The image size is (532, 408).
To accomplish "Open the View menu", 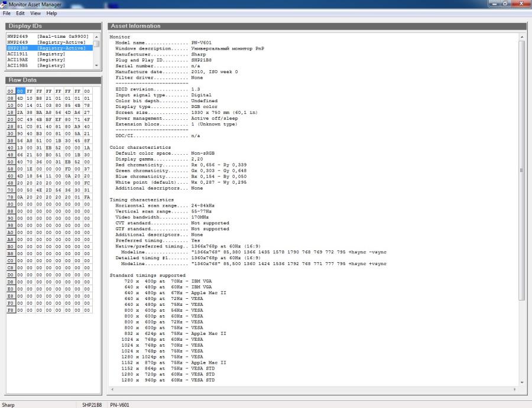I will 35,13.
